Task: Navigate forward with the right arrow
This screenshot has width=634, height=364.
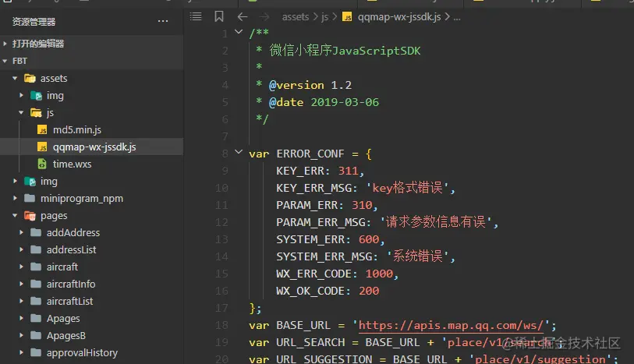Action: (264, 17)
